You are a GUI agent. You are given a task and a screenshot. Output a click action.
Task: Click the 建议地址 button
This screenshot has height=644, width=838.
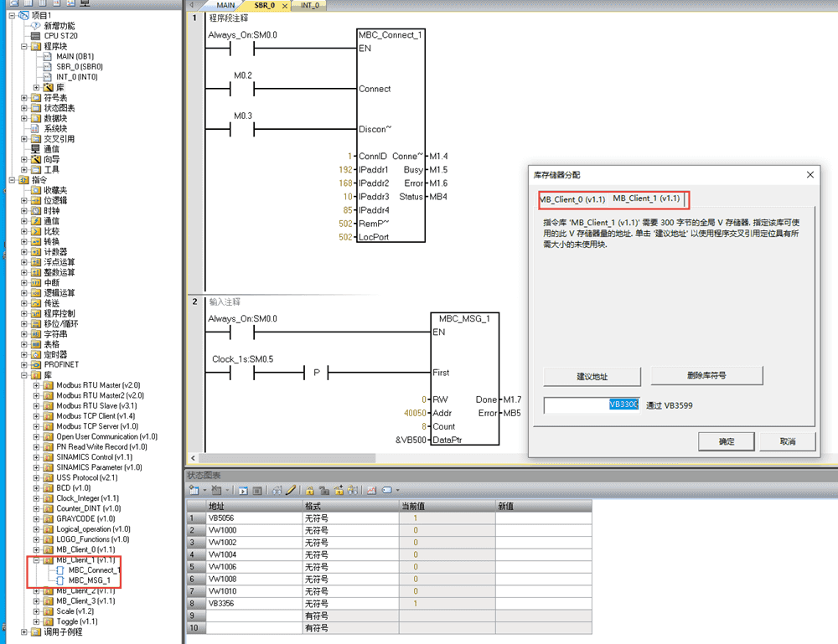pos(592,376)
